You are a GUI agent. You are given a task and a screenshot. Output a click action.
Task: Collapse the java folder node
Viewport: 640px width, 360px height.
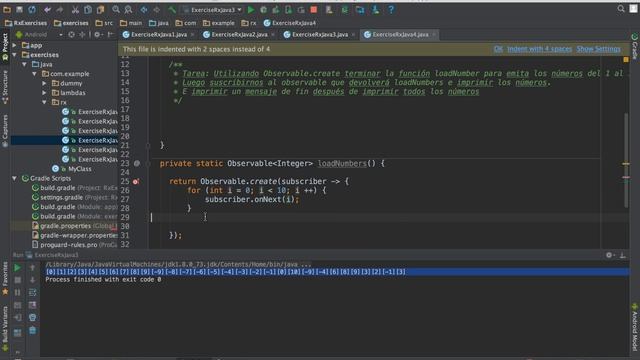pyautogui.click(x=24, y=64)
